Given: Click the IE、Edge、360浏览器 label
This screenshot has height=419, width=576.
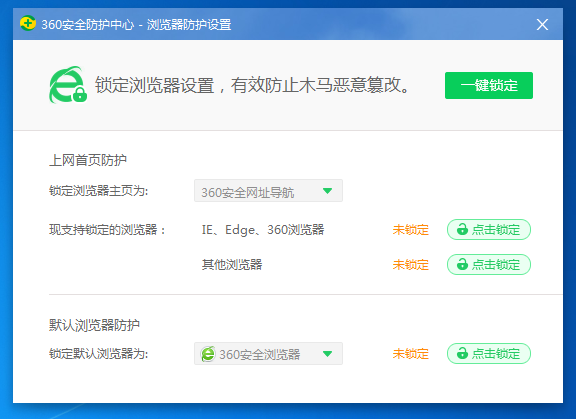Looking at the screenshot, I should click(263, 230).
